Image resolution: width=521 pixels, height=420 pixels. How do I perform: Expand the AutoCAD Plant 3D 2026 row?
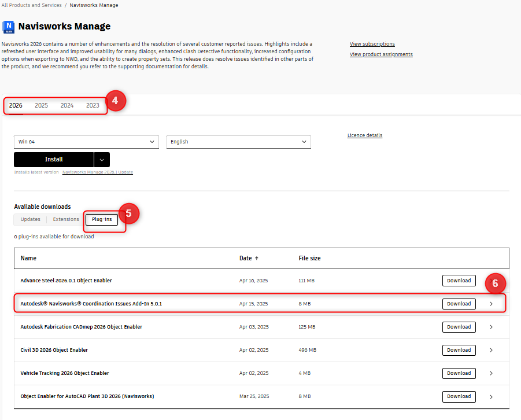click(x=491, y=396)
